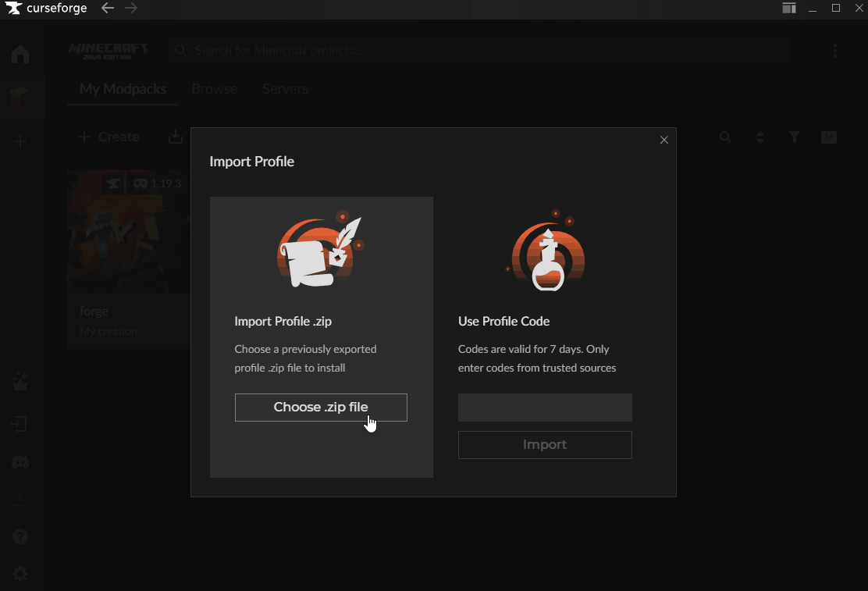Open the downloads icon in sidebar
The height and width of the screenshot is (591, 868).
(x=20, y=499)
